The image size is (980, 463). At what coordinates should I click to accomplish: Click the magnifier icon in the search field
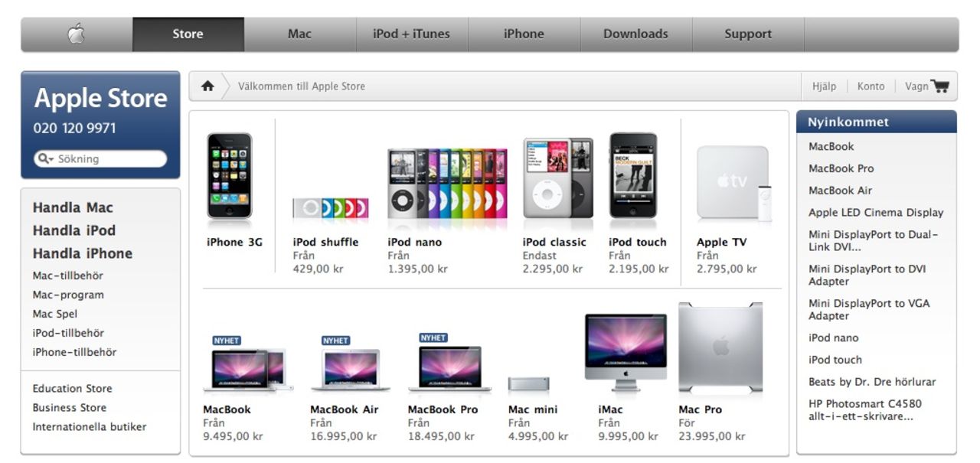pyautogui.click(x=42, y=158)
